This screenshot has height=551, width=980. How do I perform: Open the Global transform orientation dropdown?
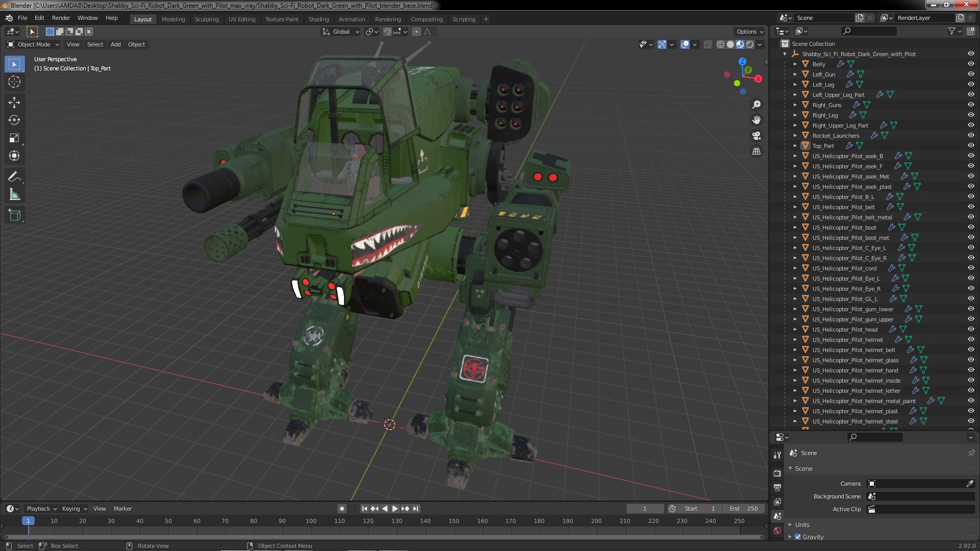[341, 32]
